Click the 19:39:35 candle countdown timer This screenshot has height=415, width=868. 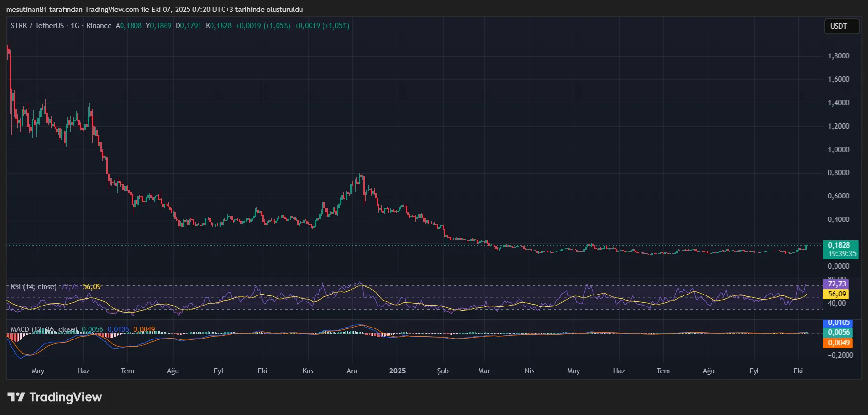842,254
